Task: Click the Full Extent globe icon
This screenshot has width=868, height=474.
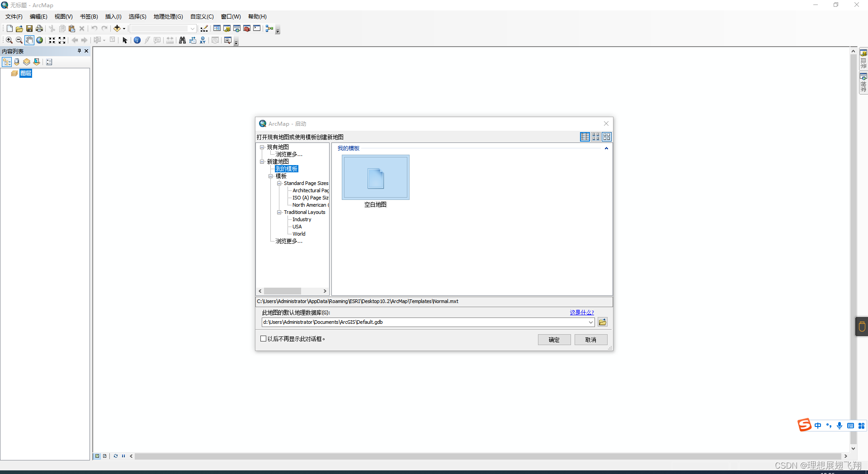Action: click(39, 40)
